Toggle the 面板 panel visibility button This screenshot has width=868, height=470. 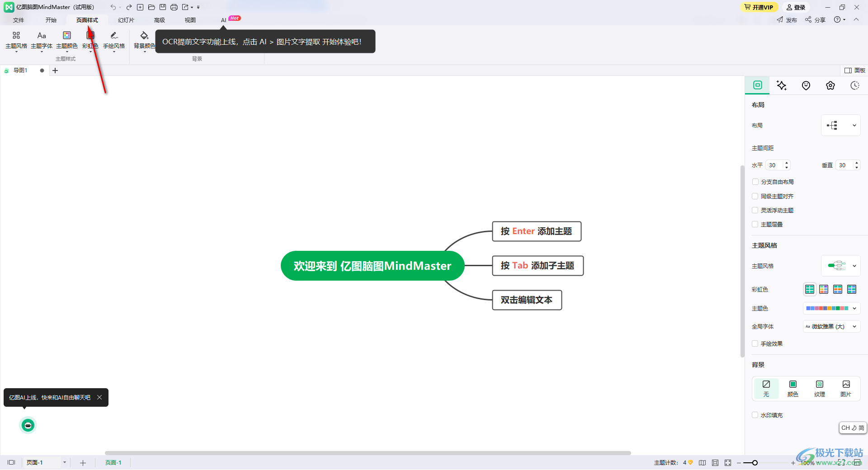click(855, 70)
